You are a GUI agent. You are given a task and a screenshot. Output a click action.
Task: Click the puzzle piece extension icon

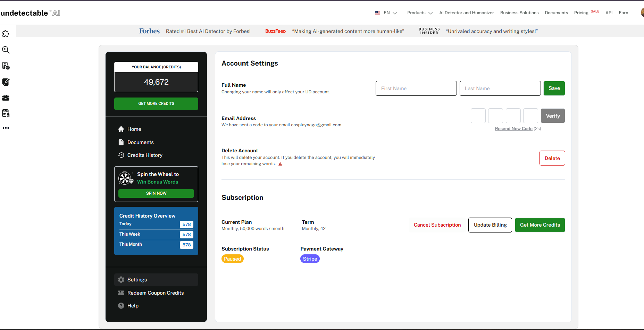pyautogui.click(x=6, y=34)
